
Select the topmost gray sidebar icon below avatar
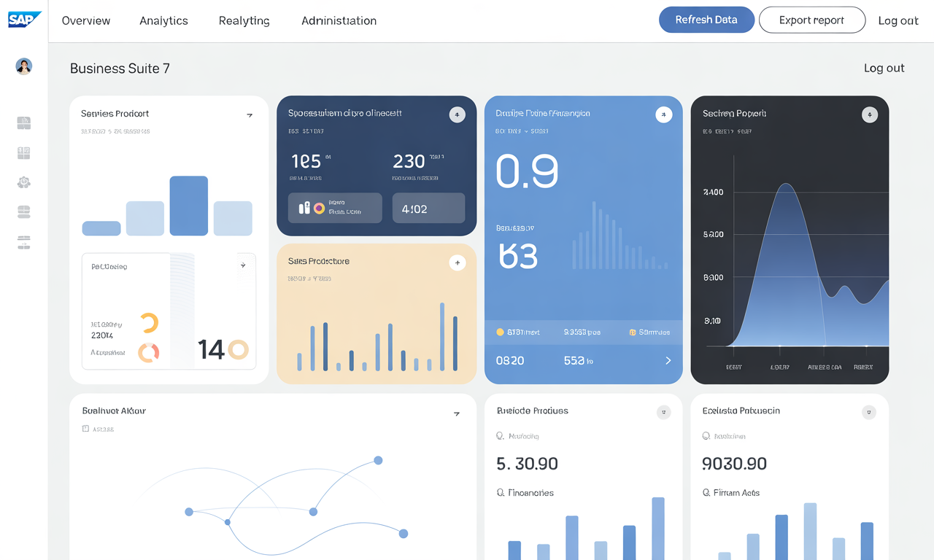point(24,123)
